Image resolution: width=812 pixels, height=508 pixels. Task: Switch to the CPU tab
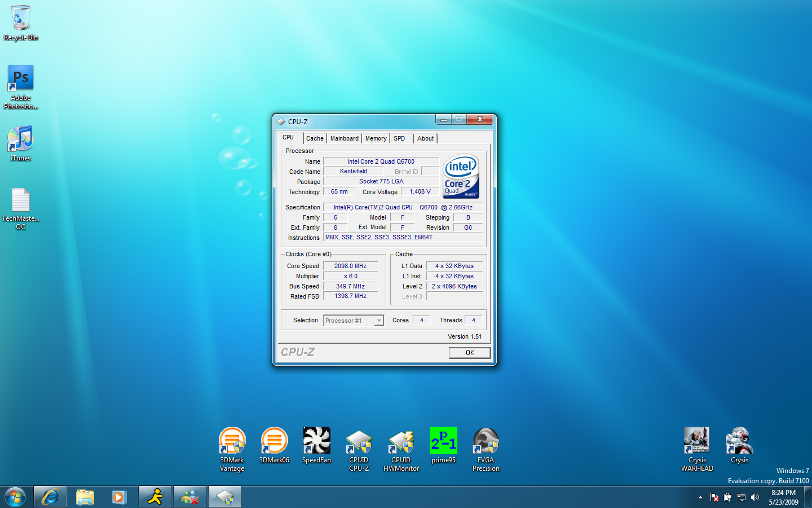(x=288, y=137)
